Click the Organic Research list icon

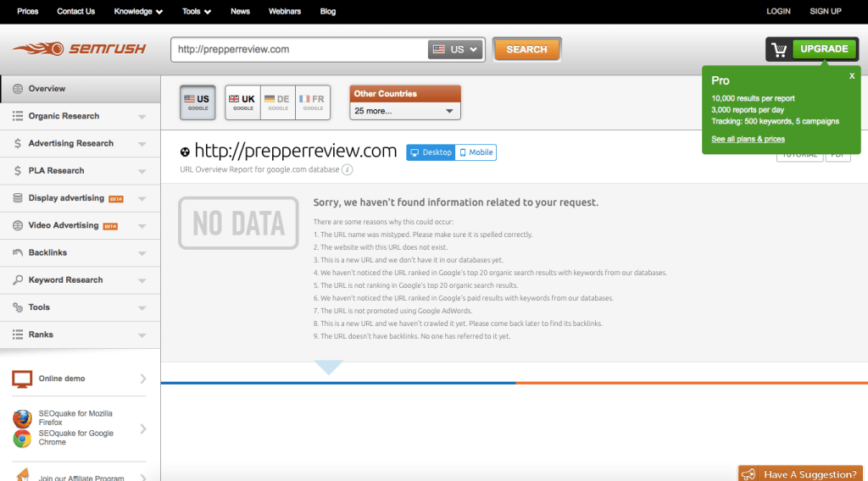(18, 115)
